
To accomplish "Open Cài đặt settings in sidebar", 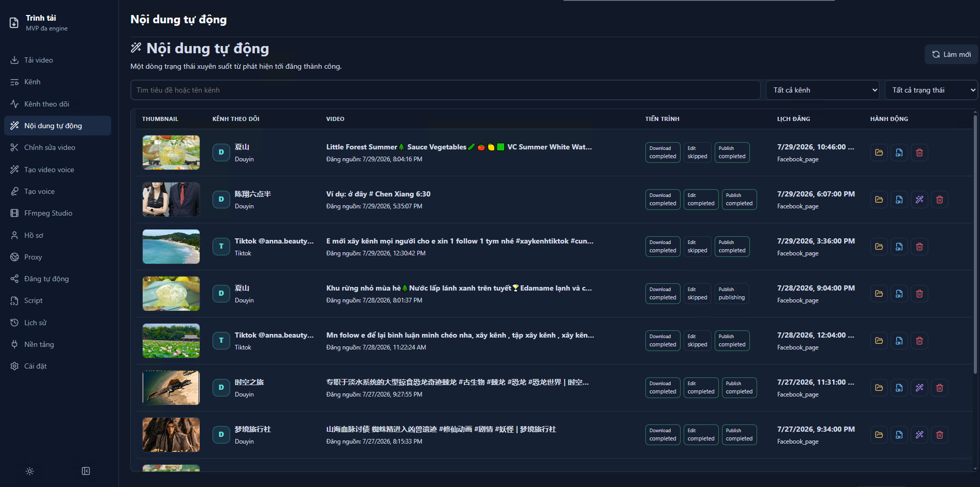I will [x=57, y=366].
